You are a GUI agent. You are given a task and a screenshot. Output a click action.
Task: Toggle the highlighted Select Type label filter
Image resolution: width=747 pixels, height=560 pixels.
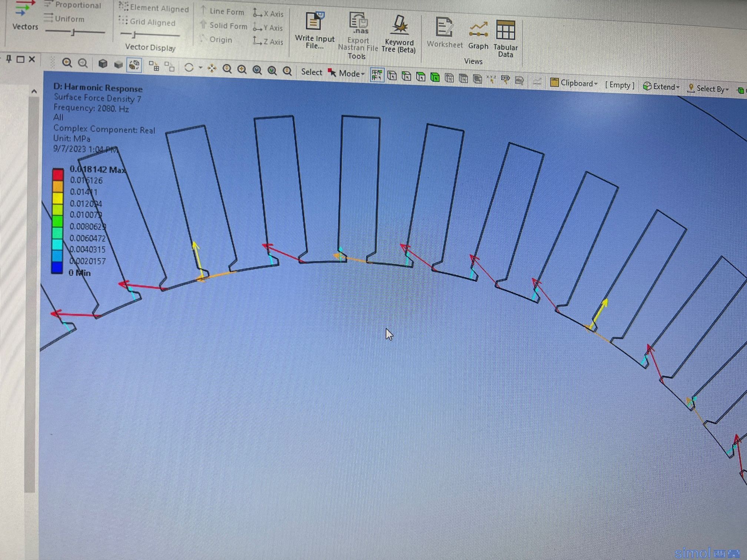click(x=377, y=75)
